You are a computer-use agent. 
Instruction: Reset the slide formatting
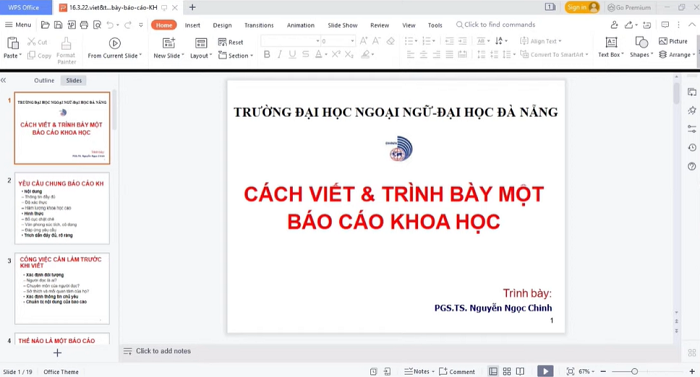[231, 42]
